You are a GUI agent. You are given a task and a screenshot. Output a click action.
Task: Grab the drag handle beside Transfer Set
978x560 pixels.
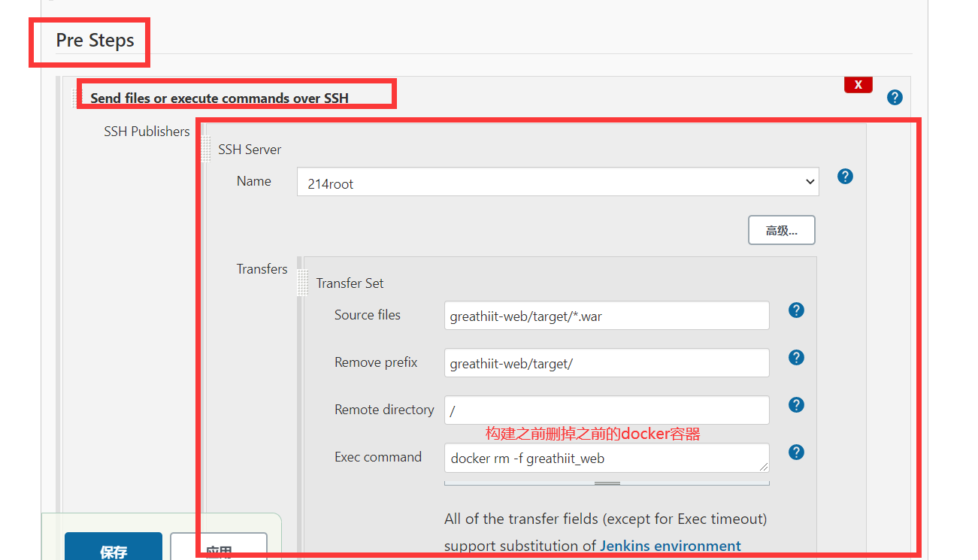303,283
